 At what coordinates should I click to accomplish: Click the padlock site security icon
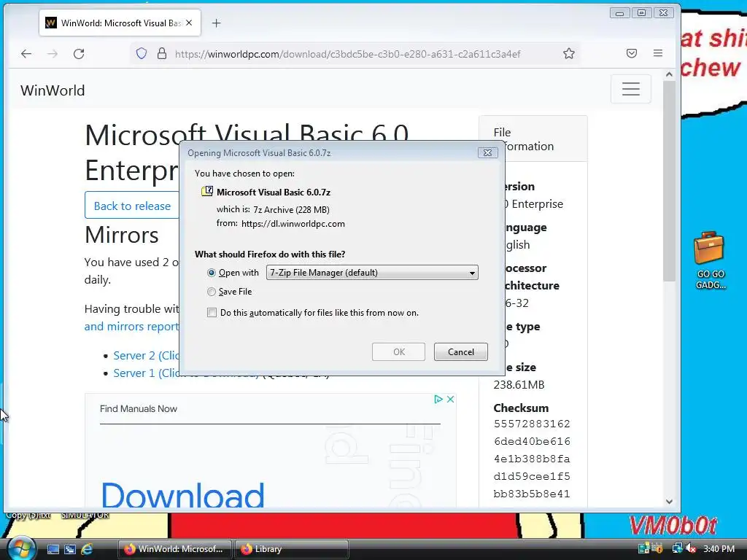(x=162, y=53)
